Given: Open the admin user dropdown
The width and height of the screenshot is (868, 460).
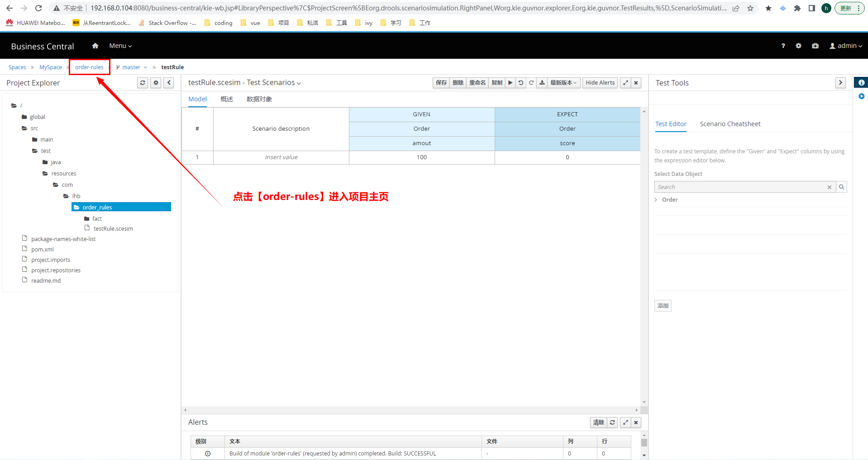Looking at the screenshot, I should click(845, 46).
